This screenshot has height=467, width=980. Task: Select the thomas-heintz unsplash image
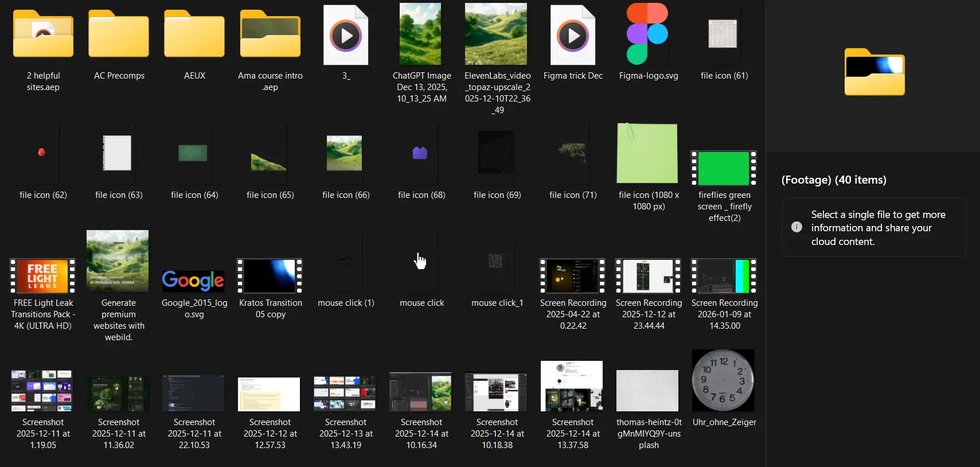(x=647, y=391)
